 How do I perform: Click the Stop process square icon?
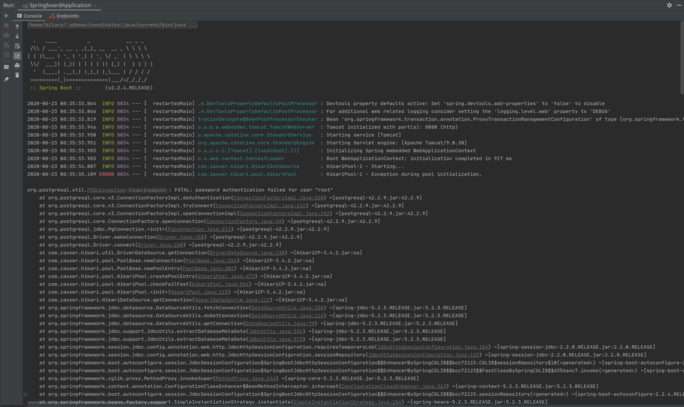pos(6,26)
